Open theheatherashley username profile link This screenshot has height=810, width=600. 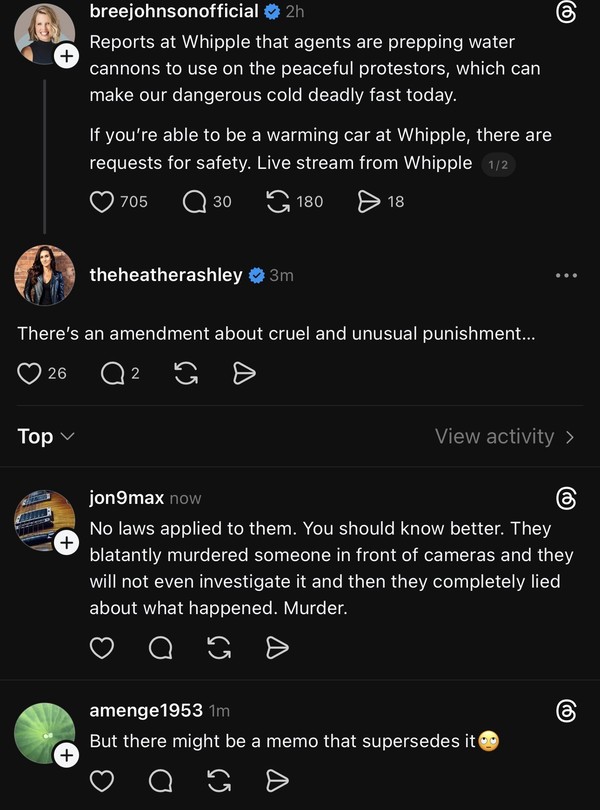[x=165, y=275]
